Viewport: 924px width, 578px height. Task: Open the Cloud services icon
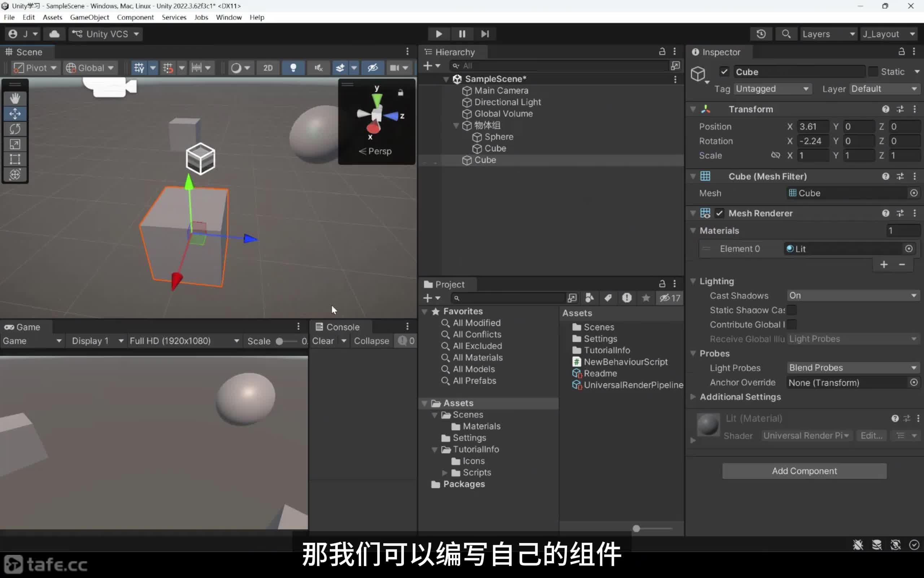(54, 34)
